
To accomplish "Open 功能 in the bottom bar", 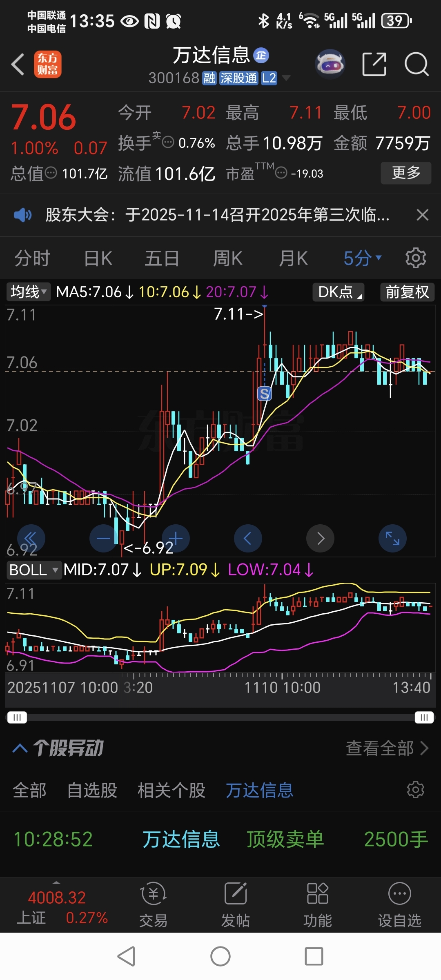I will pyautogui.click(x=317, y=904).
